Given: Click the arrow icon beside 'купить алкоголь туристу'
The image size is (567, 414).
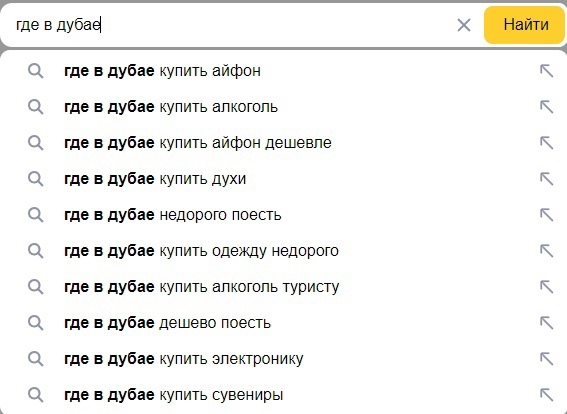Looking at the screenshot, I should [x=546, y=287].
